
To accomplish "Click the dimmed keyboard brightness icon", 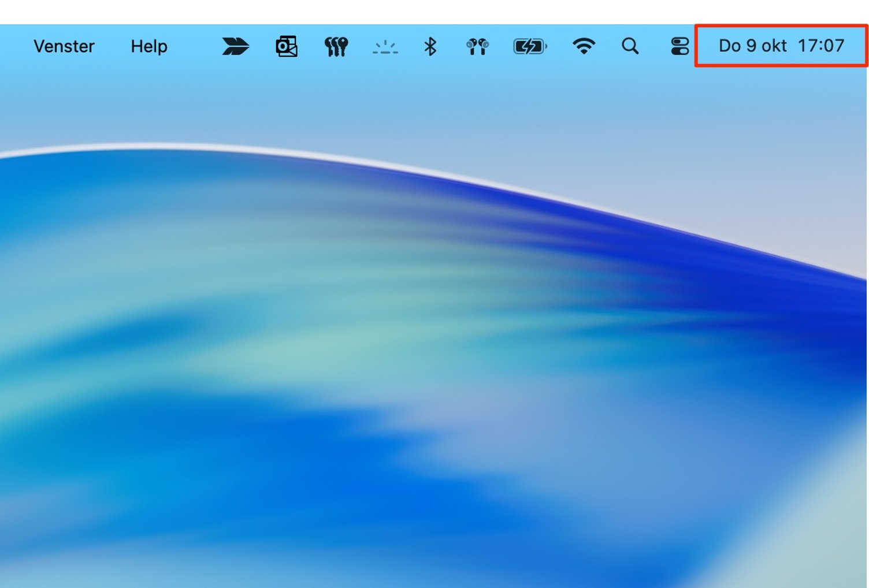I will click(x=385, y=46).
